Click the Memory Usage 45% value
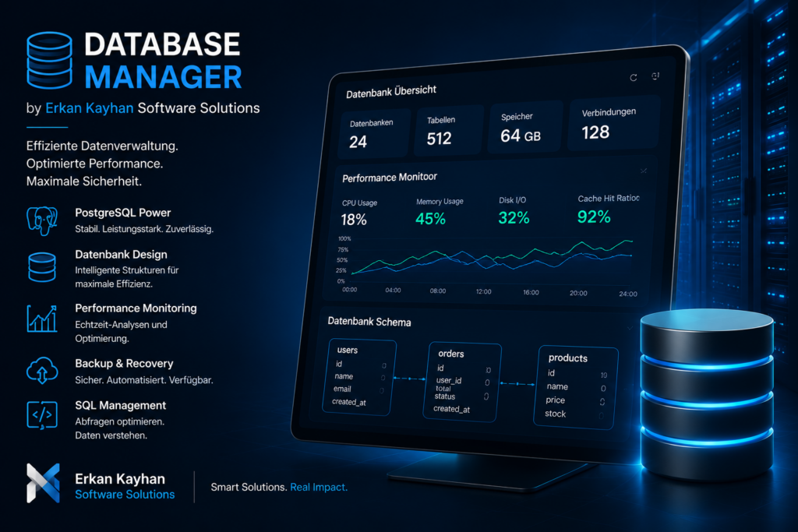 pos(430,219)
